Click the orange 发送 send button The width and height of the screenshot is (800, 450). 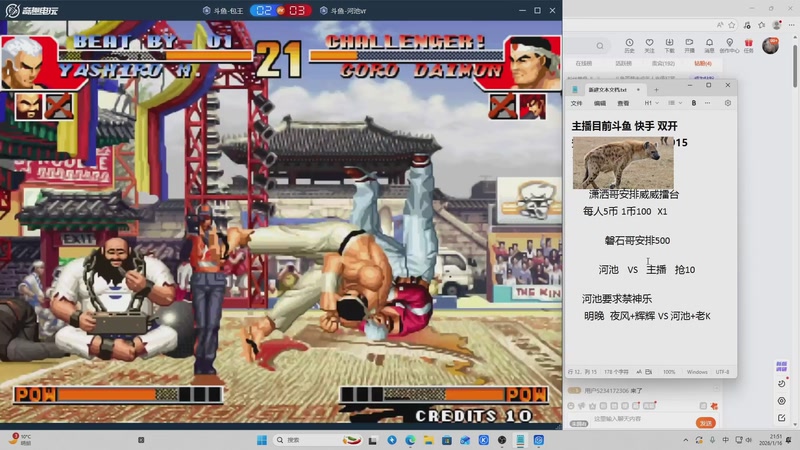tap(706, 423)
